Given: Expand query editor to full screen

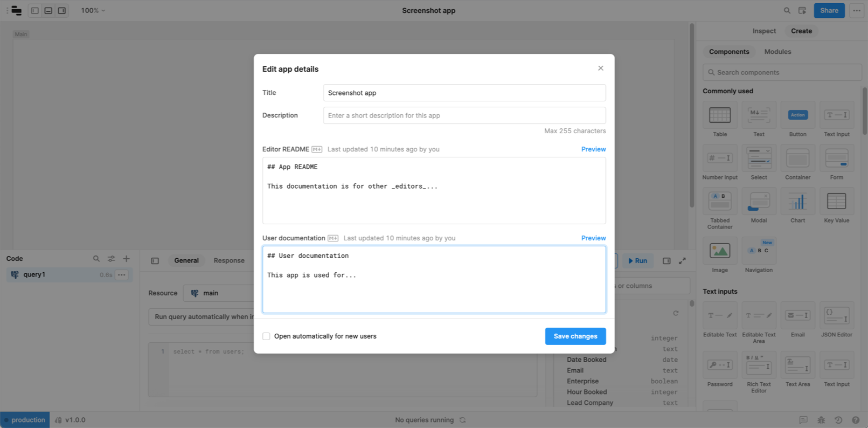Looking at the screenshot, I should point(682,261).
